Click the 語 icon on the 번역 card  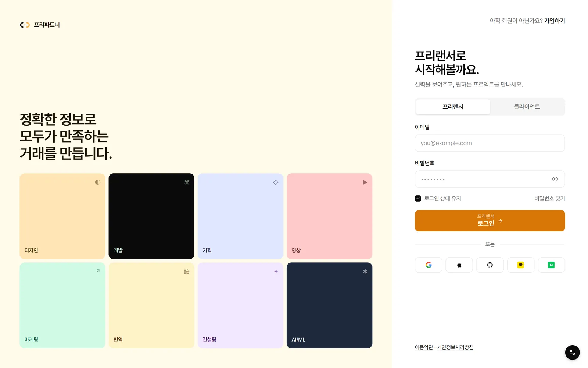coord(187,271)
